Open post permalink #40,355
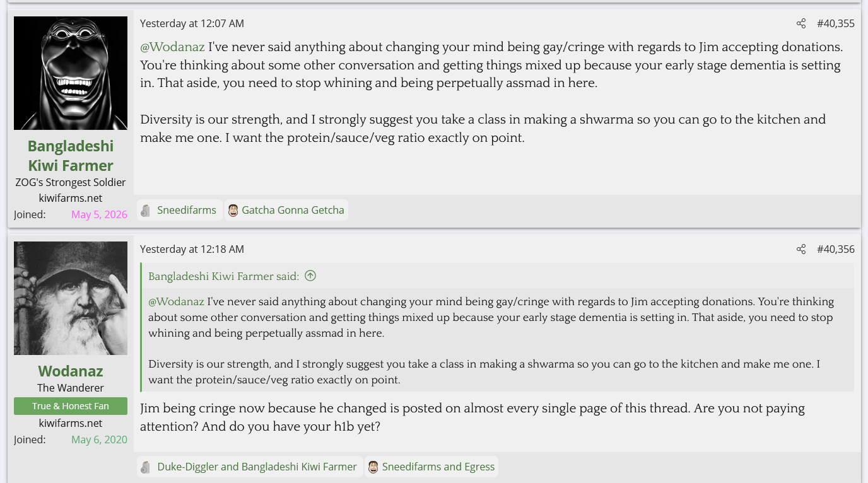The image size is (868, 483). point(836,24)
